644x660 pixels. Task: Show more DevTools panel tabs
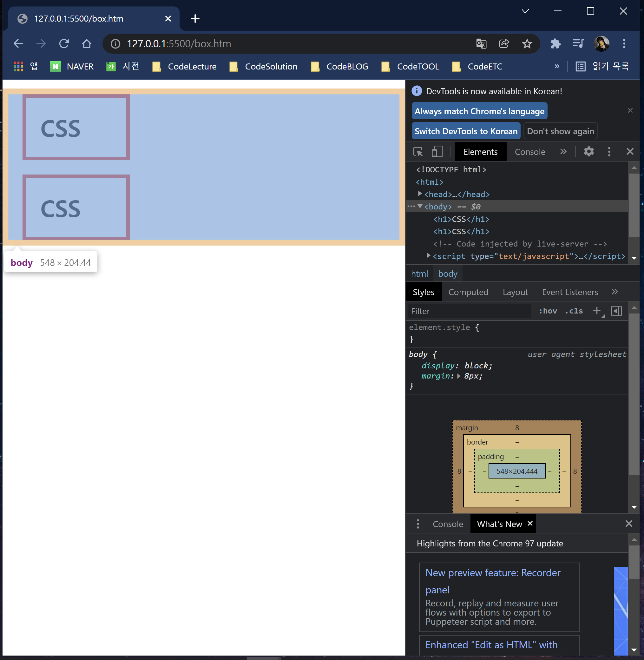[x=563, y=152]
